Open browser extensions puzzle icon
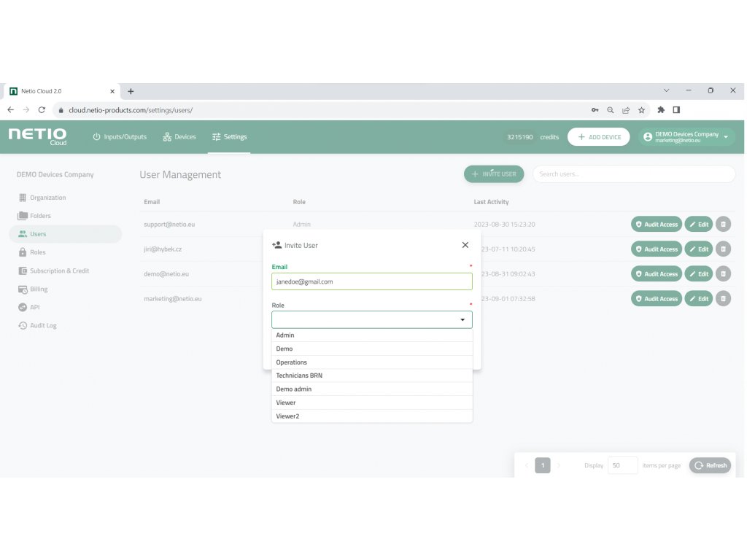 661,110
